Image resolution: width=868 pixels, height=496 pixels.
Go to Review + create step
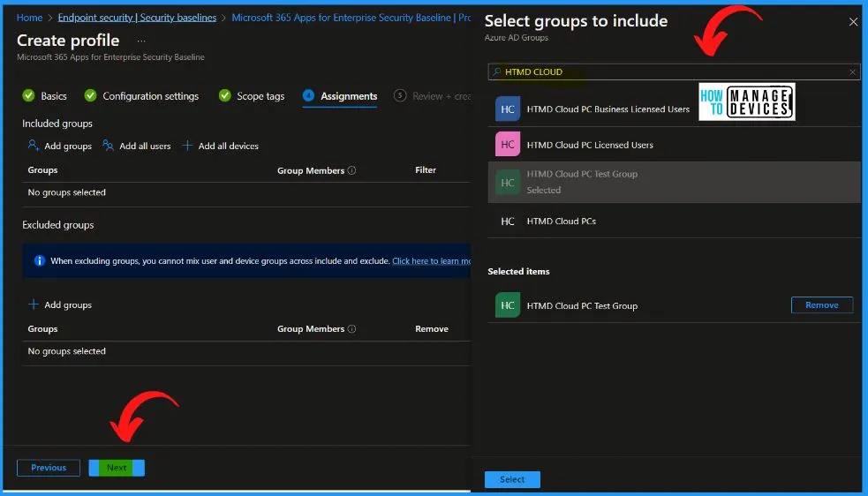click(x=433, y=96)
